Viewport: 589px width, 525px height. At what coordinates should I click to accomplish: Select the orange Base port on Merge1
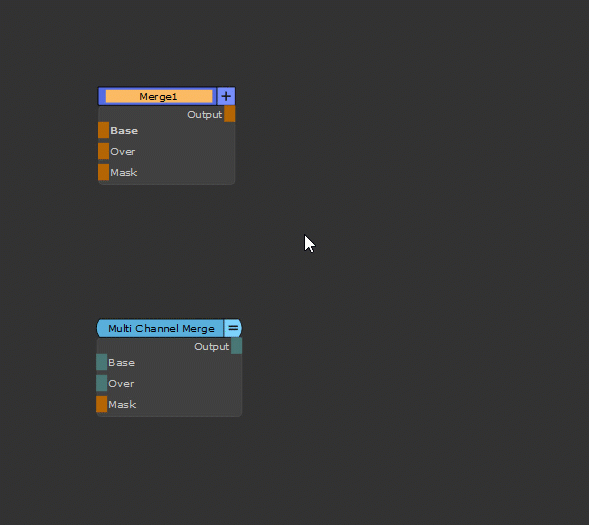coord(103,130)
